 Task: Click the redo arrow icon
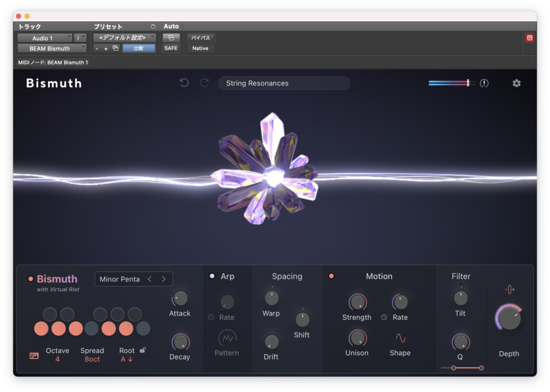pyautogui.click(x=204, y=83)
